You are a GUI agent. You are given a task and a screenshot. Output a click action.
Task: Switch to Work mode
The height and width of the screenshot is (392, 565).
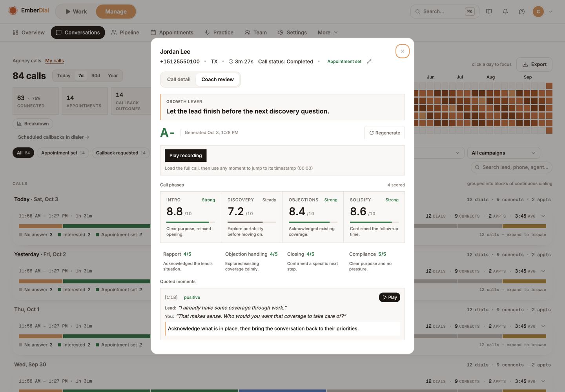click(x=77, y=11)
